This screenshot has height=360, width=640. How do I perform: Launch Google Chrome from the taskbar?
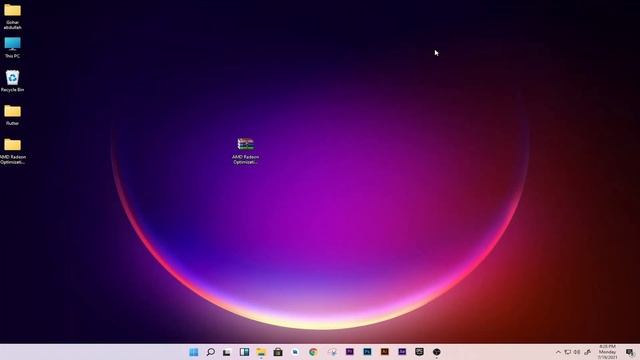pyautogui.click(x=313, y=352)
